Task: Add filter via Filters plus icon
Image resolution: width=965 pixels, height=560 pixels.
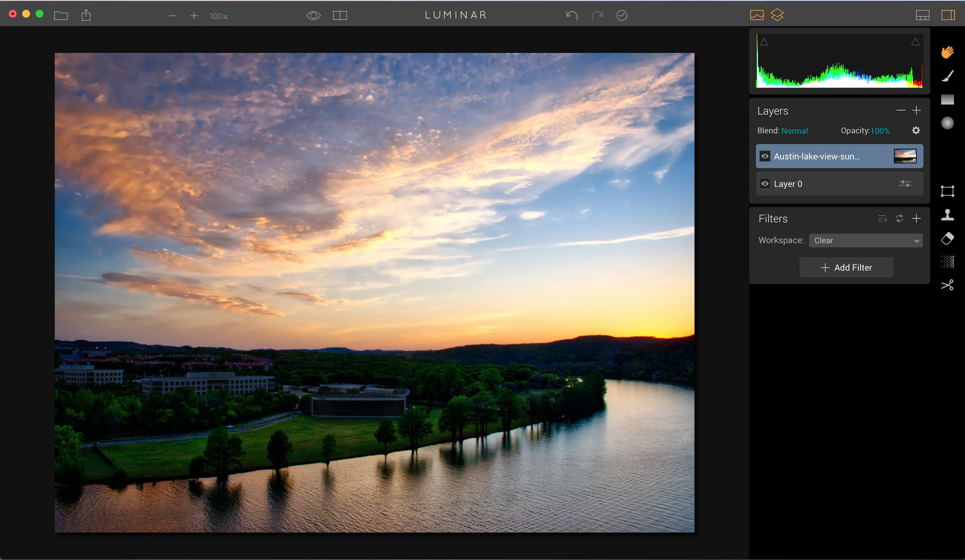Action: tap(916, 218)
